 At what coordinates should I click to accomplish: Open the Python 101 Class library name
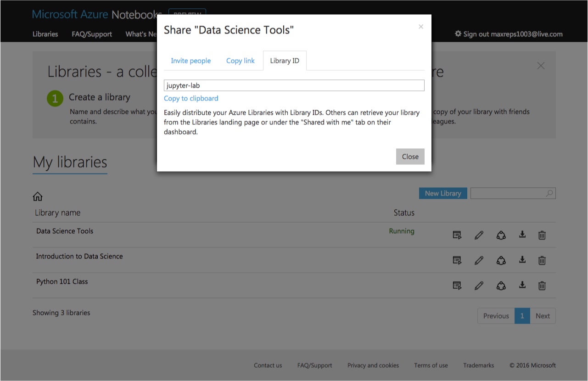click(x=62, y=281)
